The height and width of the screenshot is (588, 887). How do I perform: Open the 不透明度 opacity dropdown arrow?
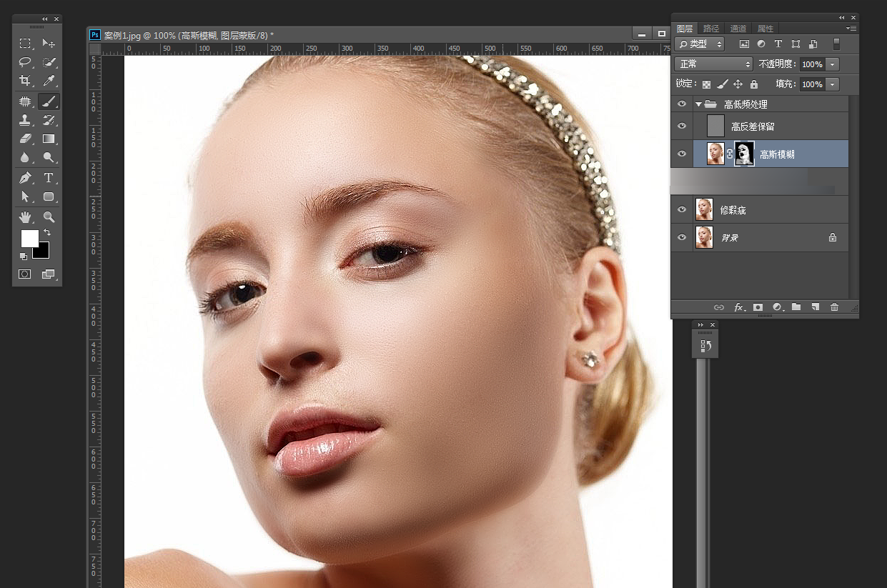pos(832,64)
